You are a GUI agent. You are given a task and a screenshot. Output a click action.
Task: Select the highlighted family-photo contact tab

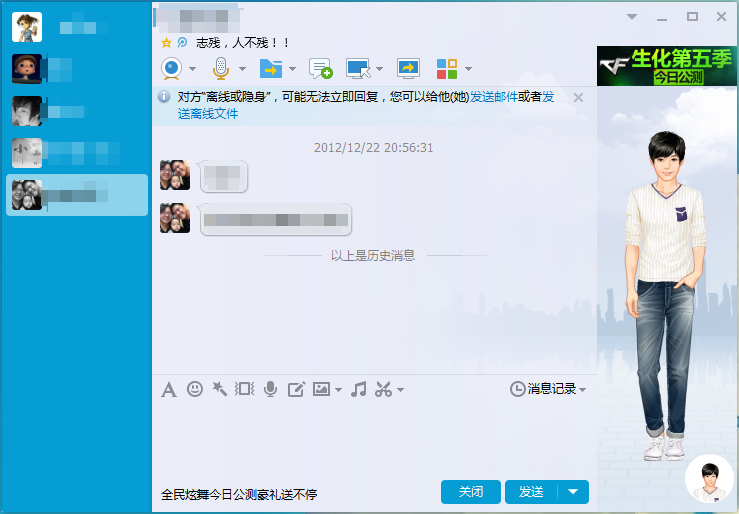pyautogui.click(x=77, y=195)
